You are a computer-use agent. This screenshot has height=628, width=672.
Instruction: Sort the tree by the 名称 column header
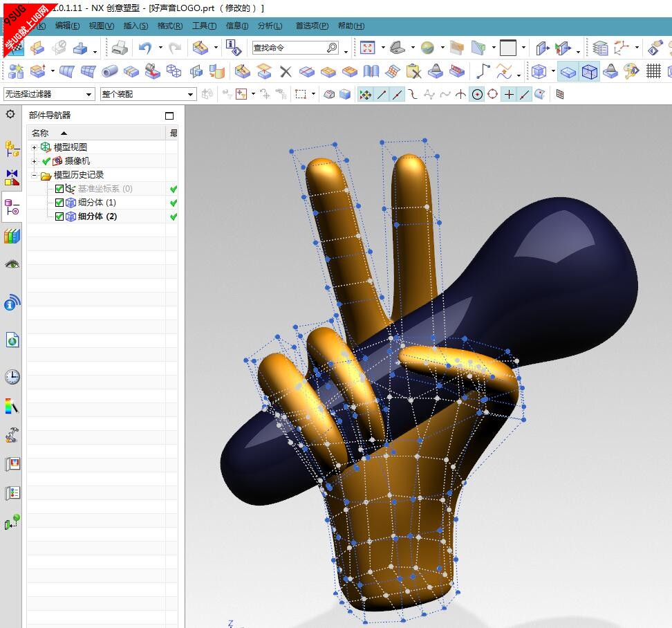point(96,133)
